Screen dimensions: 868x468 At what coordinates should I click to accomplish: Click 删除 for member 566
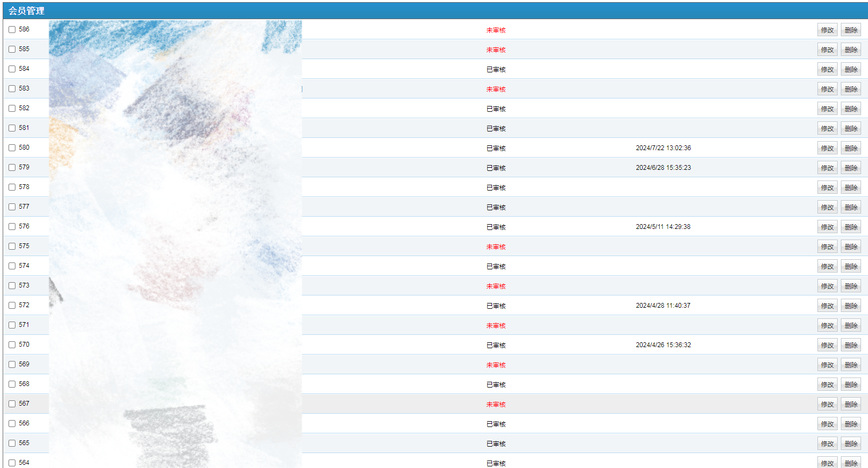click(851, 424)
